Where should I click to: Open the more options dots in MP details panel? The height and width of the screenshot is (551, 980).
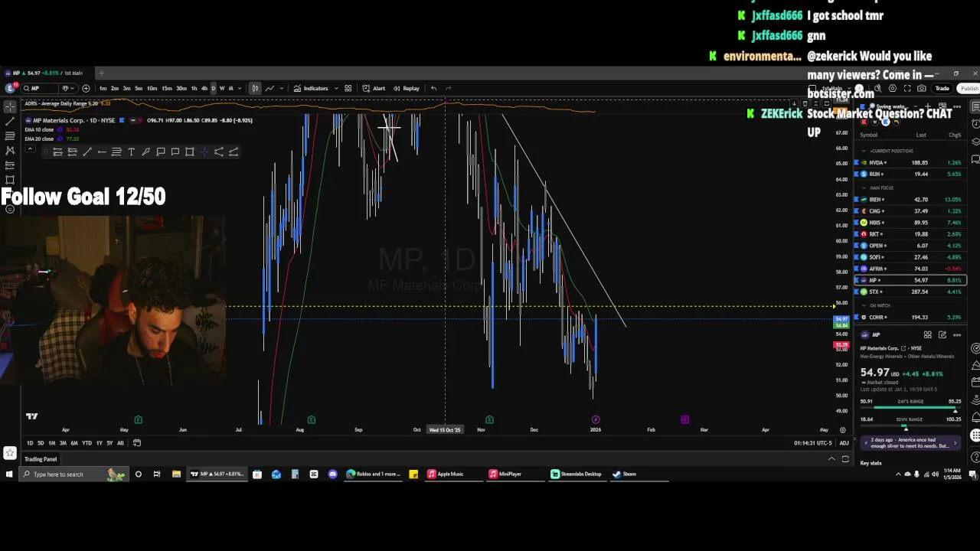[957, 334]
